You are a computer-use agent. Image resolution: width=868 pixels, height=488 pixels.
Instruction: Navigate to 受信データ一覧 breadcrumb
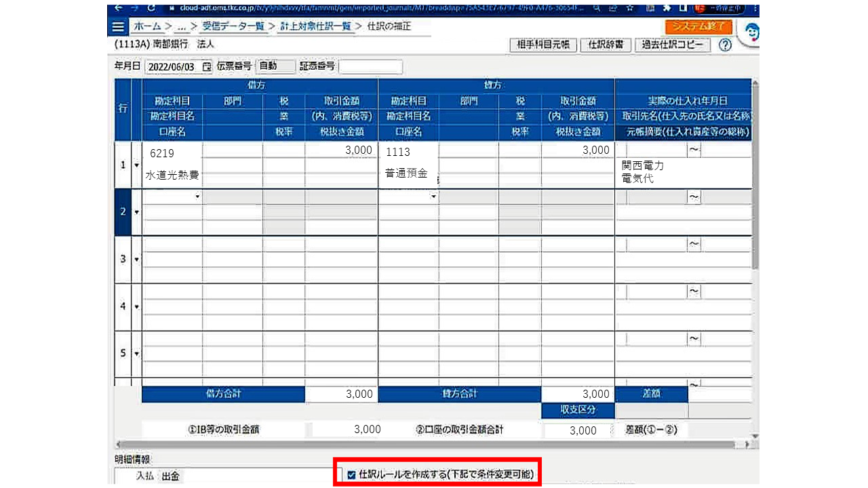click(233, 27)
